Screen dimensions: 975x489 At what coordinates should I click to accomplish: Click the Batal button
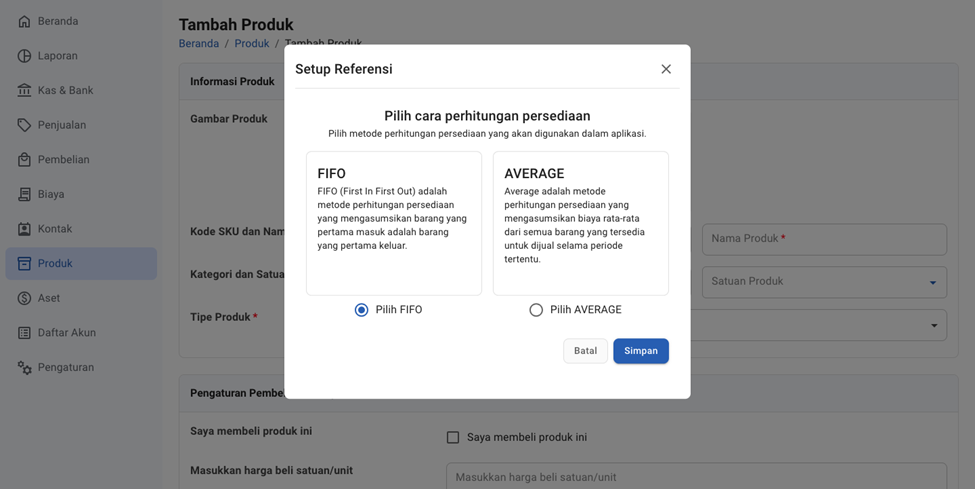coord(585,351)
